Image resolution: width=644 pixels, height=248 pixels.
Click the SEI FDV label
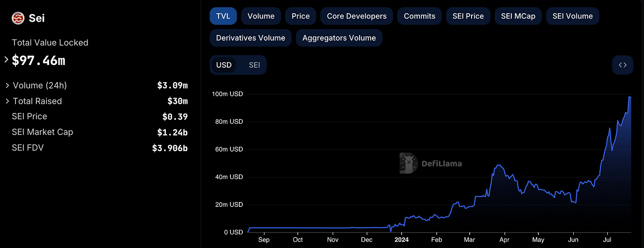28,148
